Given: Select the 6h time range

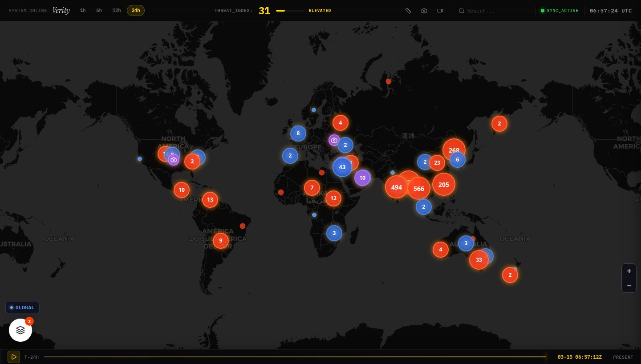Looking at the screenshot, I should 99,10.
